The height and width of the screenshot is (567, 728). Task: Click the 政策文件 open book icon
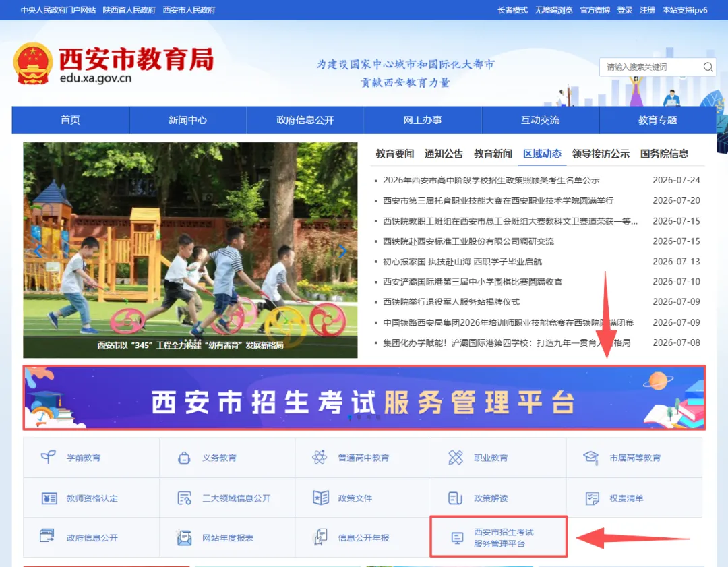(x=320, y=498)
